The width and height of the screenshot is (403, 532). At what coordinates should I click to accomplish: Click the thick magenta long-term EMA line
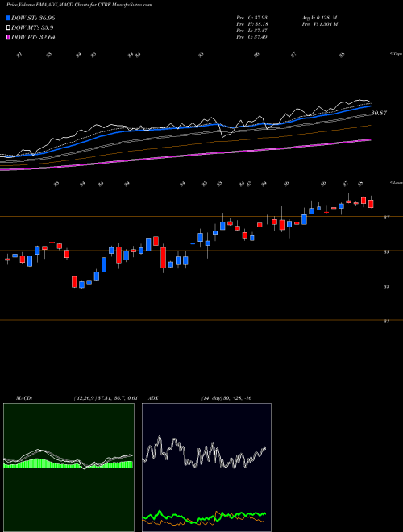[186, 156]
